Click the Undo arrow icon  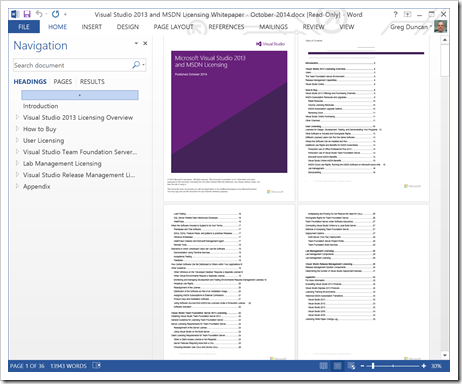click(x=39, y=14)
